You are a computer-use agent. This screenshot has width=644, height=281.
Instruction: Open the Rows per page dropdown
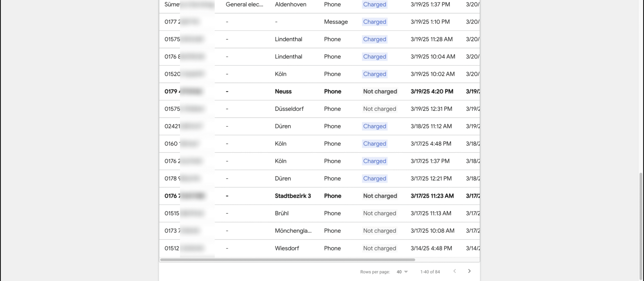(x=402, y=272)
